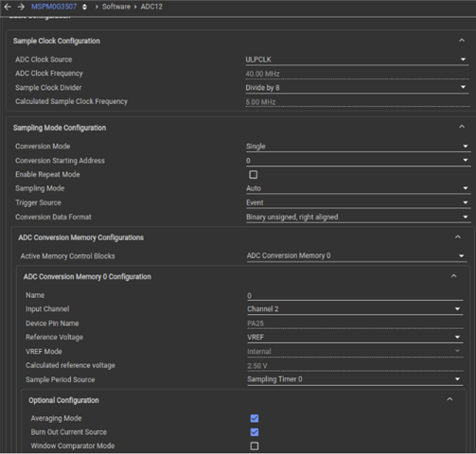Open the MSPM0G3507 device switcher arrows
This screenshot has height=454, width=476.
[84, 7]
